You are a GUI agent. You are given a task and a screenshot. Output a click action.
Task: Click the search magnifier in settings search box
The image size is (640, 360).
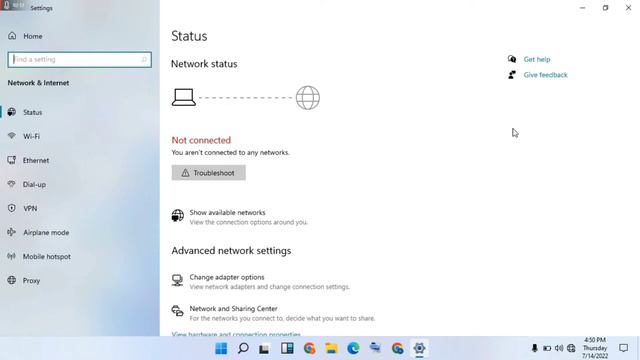[x=144, y=60]
